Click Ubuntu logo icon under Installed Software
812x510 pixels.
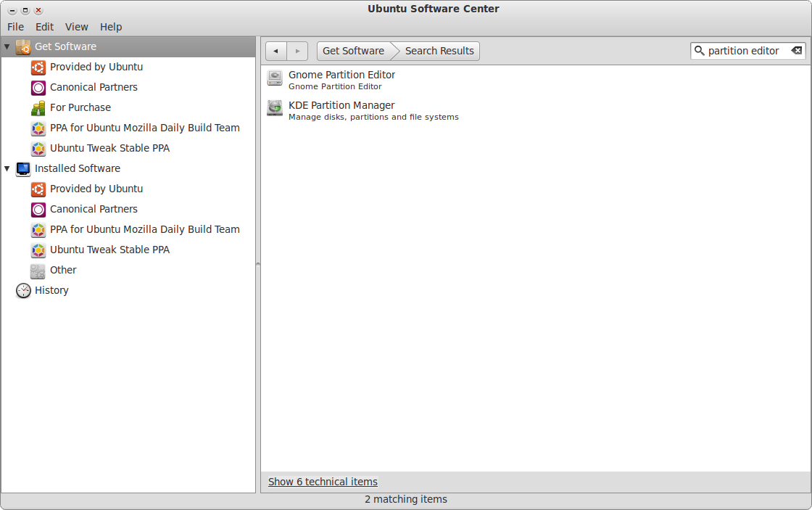click(38, 189)
